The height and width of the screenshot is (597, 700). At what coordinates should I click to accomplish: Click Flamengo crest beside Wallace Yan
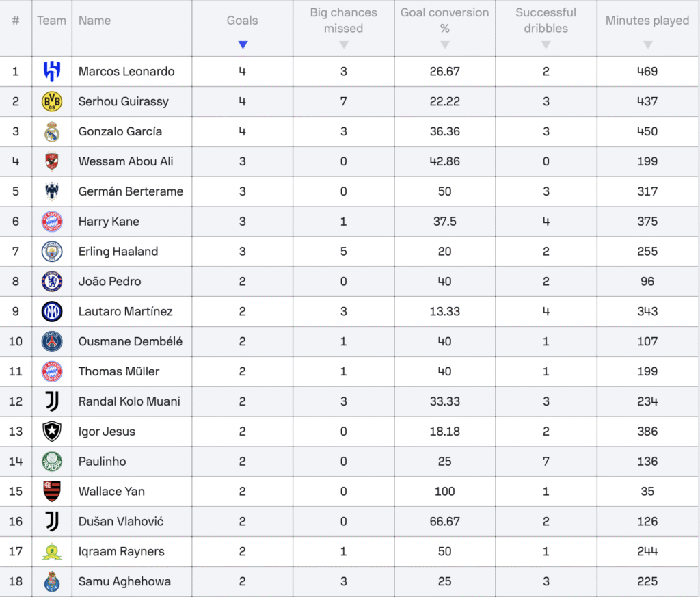(x=52, y=492)
